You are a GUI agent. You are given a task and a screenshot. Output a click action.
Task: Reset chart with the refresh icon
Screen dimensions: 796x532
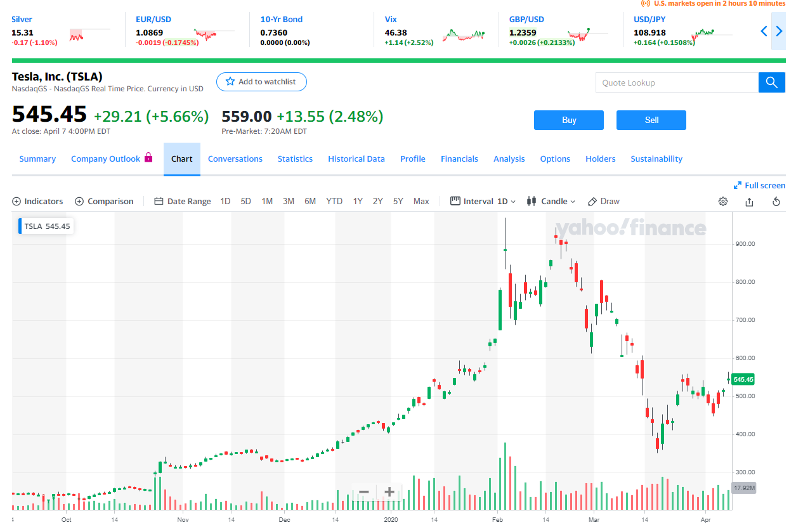(x=776, y=202)
